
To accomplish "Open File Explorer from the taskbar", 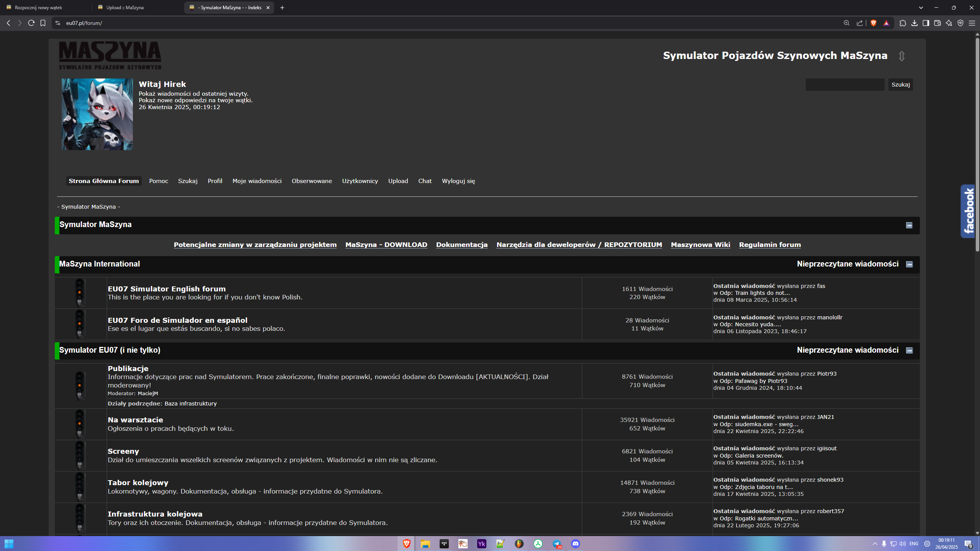I will 425,543.
